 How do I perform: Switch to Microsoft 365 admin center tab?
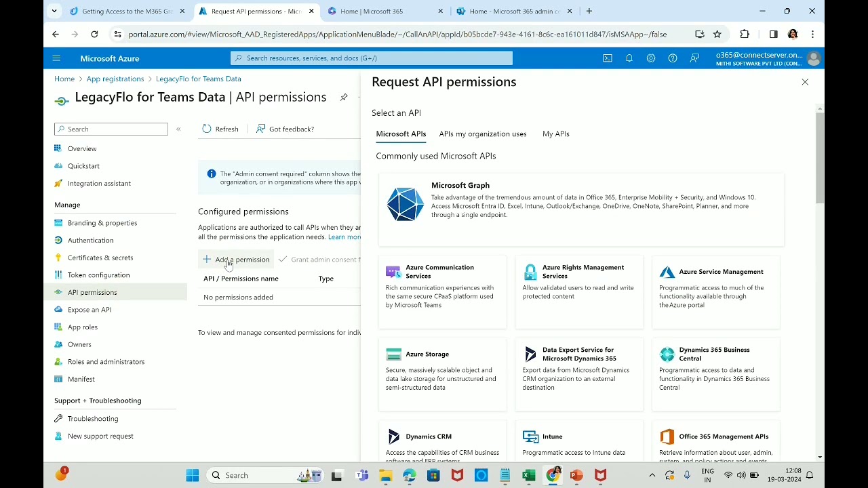click(x=514, y=12)
